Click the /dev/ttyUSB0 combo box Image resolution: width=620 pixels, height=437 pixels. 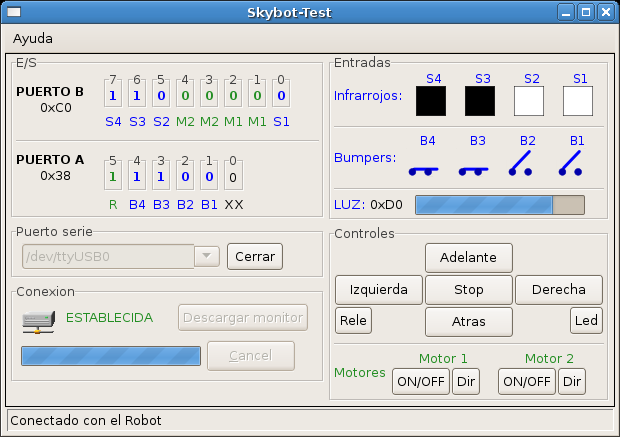(x=106, y=256)
